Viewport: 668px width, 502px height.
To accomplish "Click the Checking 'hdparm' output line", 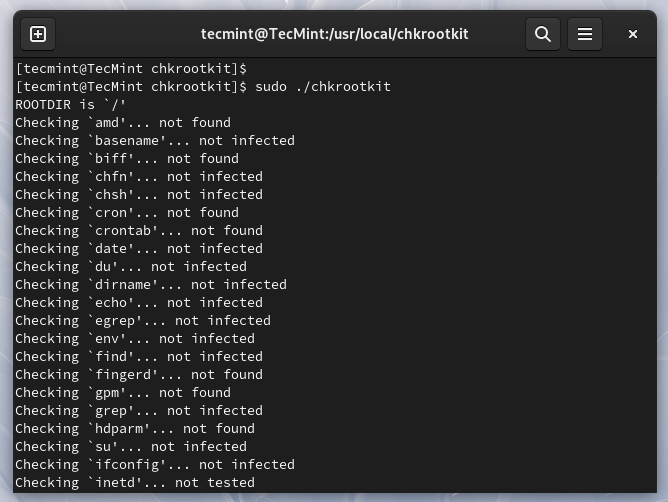I will tap(134, 429).
